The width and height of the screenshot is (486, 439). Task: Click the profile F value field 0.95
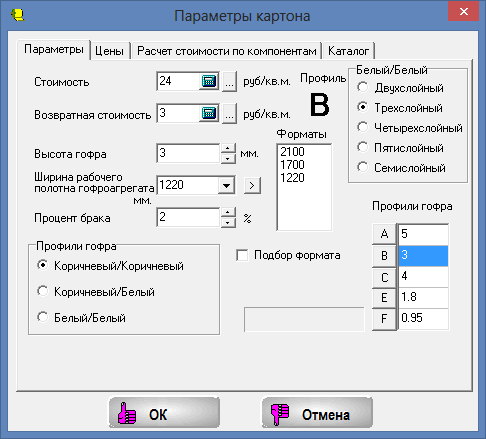pos(423,318)
